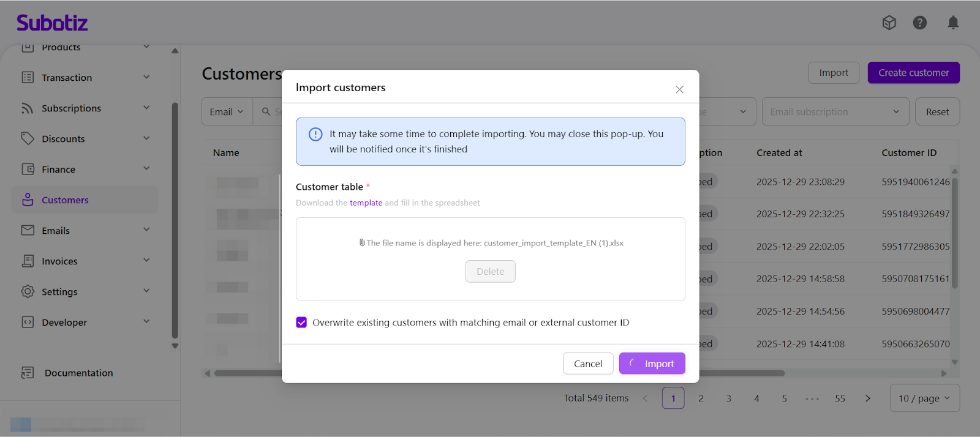Viewport: 980px width, 437px height.
Task: Open the help question mark icon
Action: (919, 23)
